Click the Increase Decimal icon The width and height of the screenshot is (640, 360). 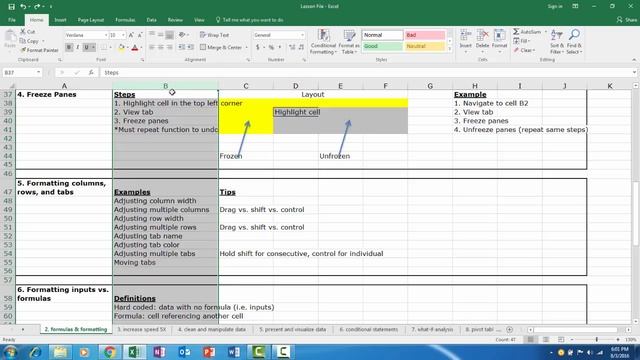click(292, 47)
